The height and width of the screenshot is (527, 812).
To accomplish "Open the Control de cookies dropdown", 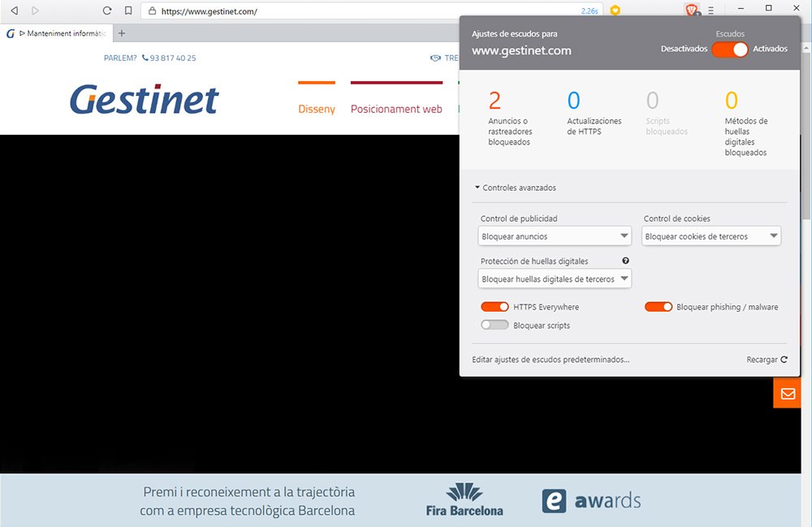I will click(x=711, y=235).
